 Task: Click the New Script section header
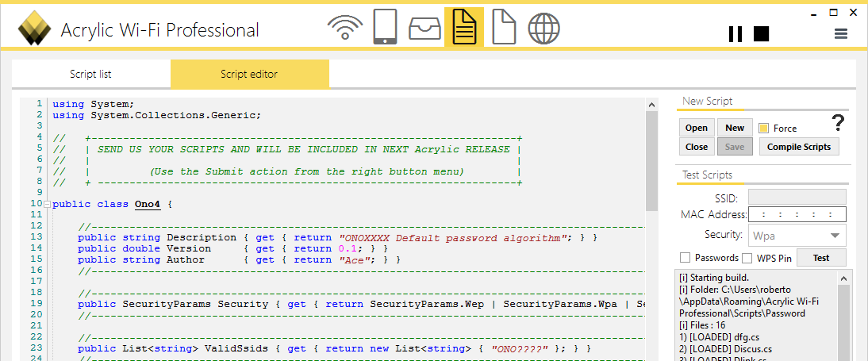click(708, 102)
